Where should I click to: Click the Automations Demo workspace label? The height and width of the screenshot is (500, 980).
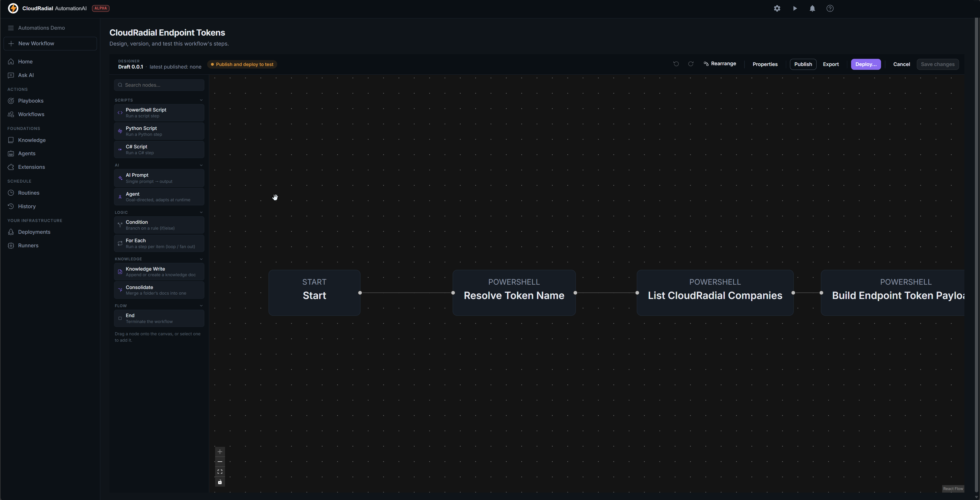coord(41,28)
